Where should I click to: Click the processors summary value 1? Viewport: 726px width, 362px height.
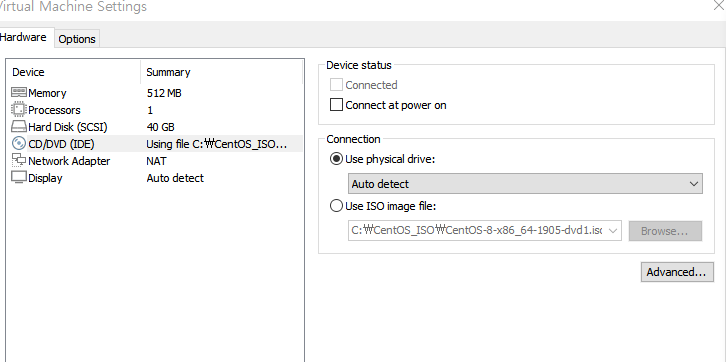(x=150, y=110)
